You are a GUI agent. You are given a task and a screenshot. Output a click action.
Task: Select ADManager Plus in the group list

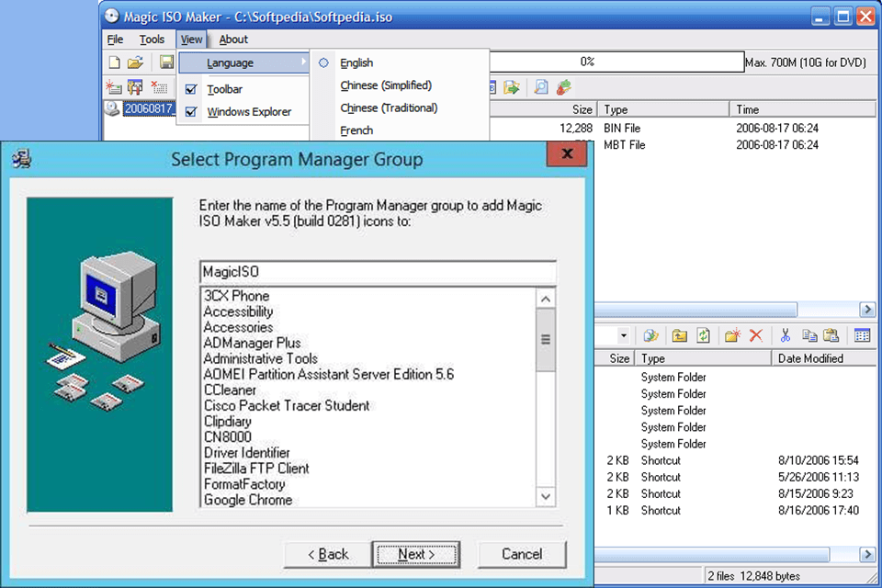pyautogui.click(x=252, y=344)
